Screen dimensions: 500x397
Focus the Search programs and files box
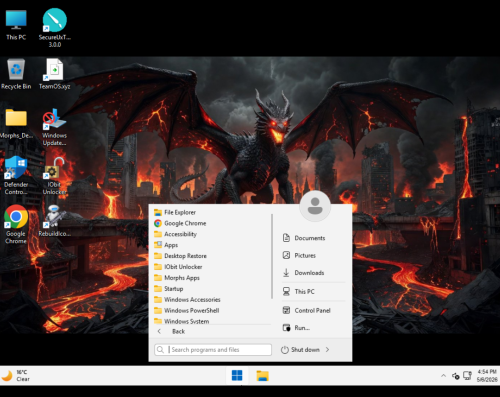[x=213, y=350]
